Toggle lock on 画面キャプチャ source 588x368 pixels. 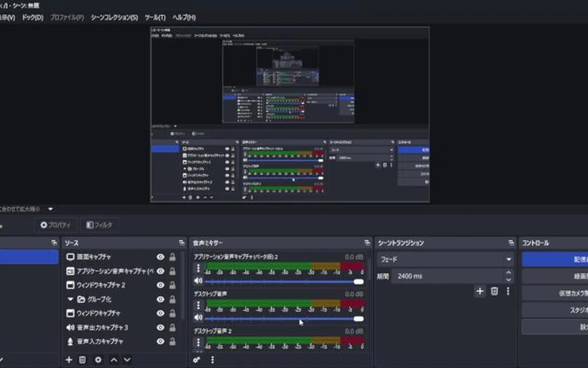pos(172,257)
